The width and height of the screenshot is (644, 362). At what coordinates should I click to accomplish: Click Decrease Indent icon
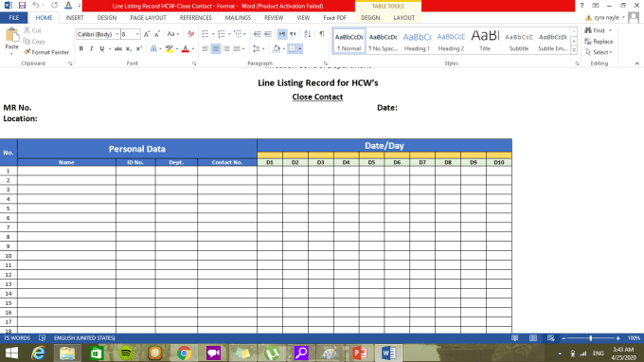click(258, 34)
